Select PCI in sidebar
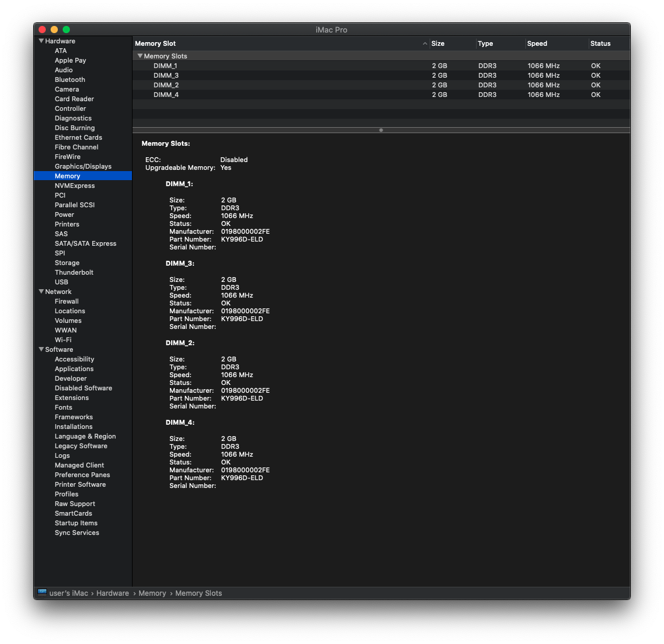 pyautogui.click(x=60, y=196)
